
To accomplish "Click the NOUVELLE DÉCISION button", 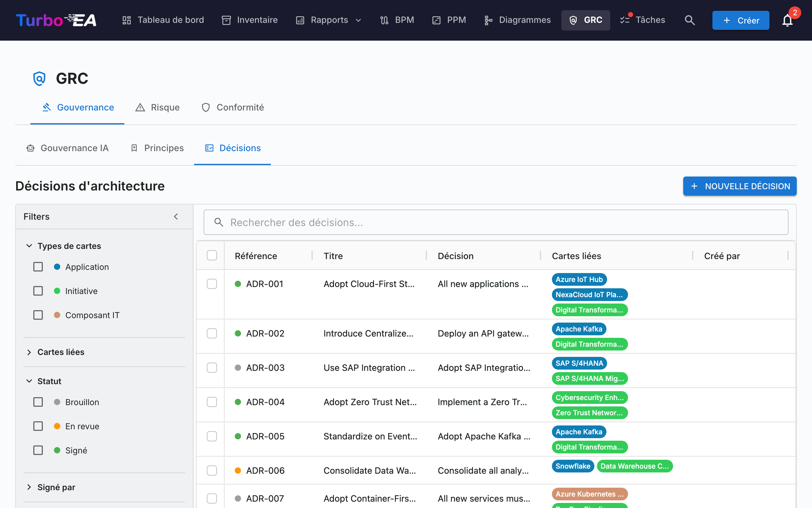I will 740,186.
